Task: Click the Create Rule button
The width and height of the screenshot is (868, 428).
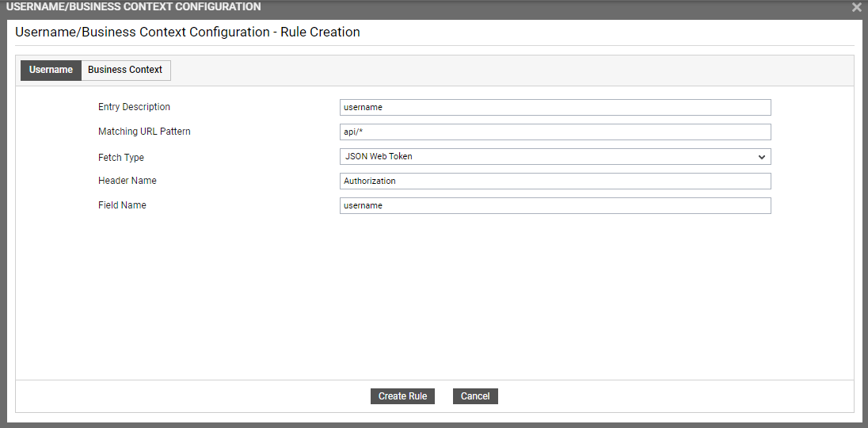Action: 402,396
